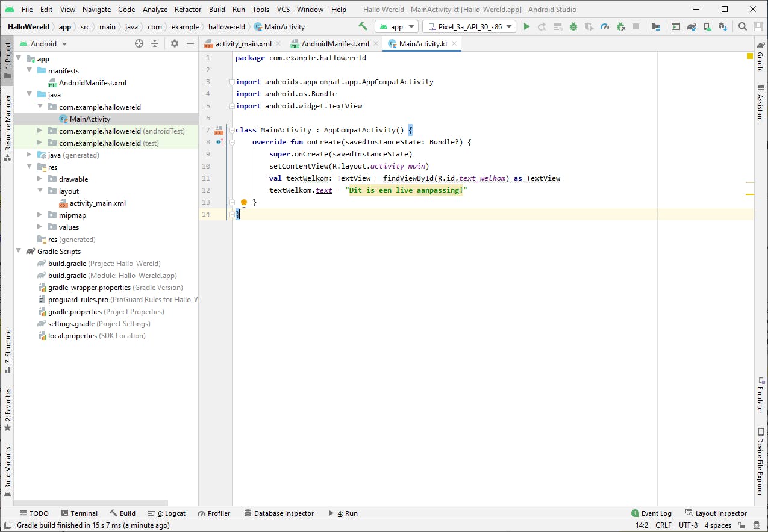Collapse the Gradle Scripts node
This screenshot has height=532, width=768.
tap(19, 252)
